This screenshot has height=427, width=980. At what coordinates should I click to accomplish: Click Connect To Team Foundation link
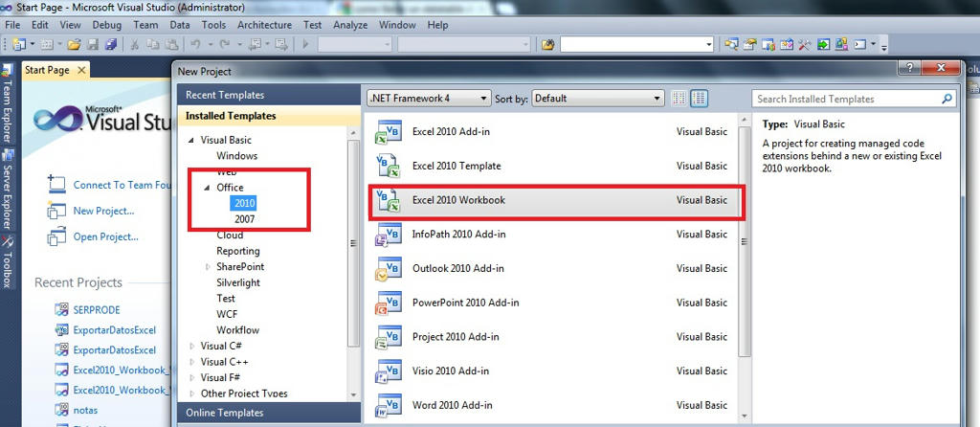click(122, 185)
